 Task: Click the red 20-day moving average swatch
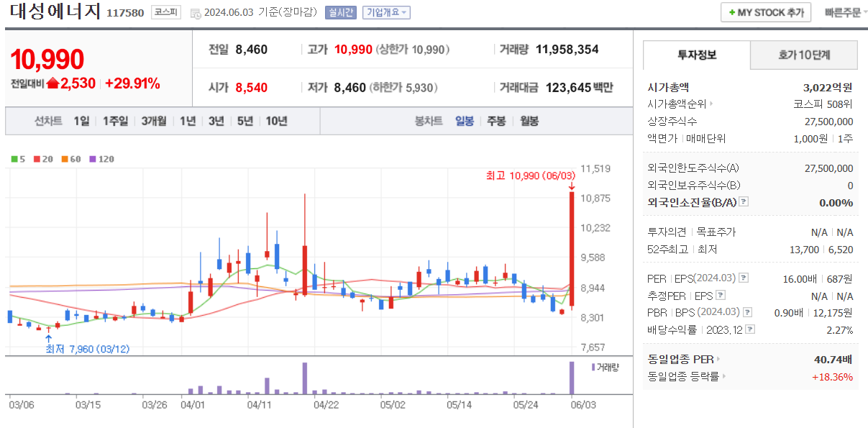pyautogui.click(x=36, y=159)
